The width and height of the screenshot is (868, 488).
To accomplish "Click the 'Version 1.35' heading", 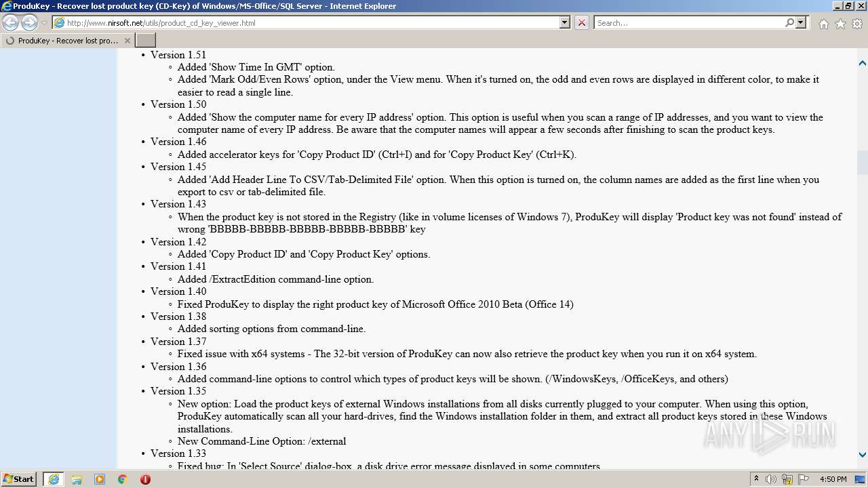I will 178,391.
